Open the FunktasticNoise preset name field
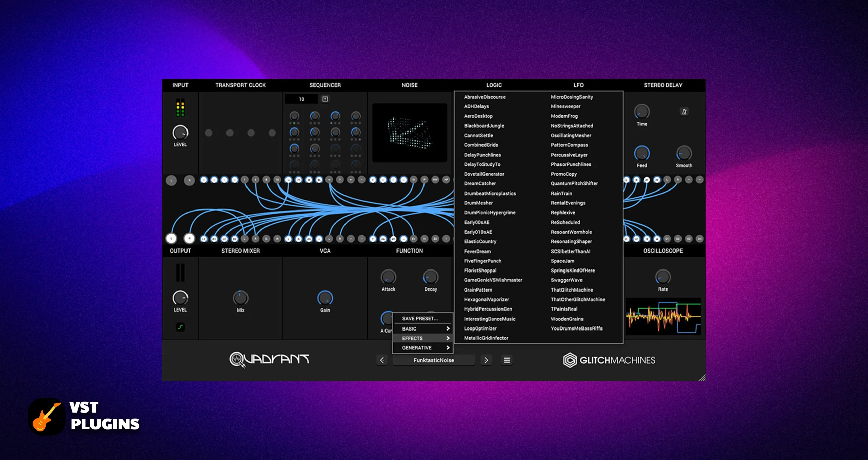Screen dimensions: 868x460 click(434, 360)
